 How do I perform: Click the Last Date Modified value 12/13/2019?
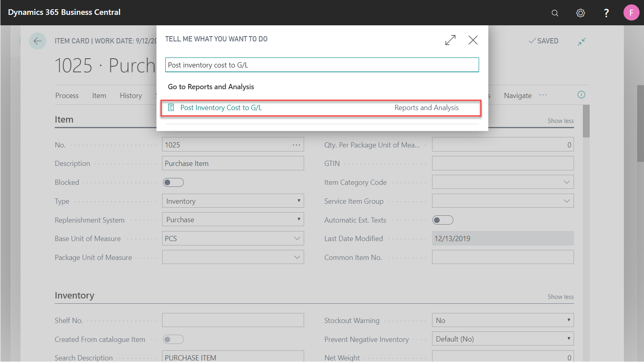[503, 238]
